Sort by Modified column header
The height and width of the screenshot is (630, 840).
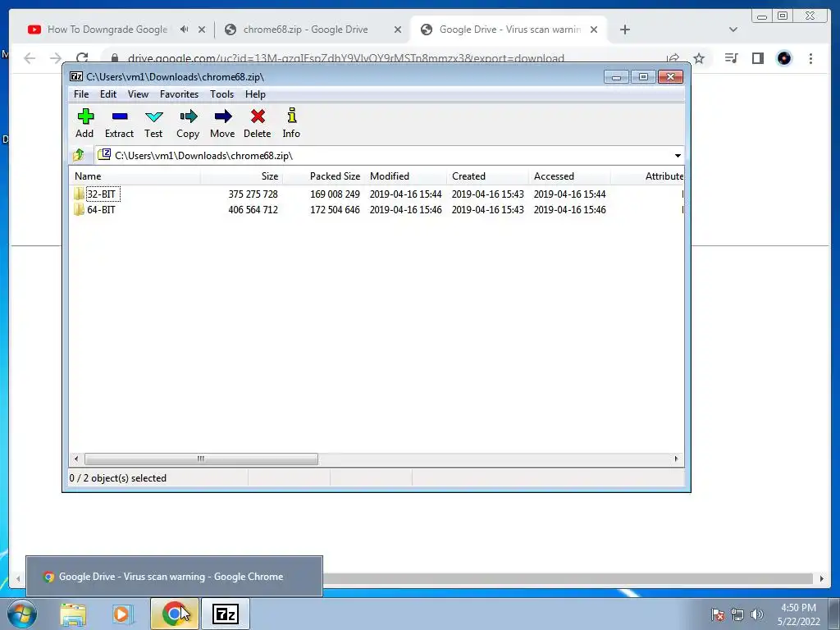(x=405, y=176)
